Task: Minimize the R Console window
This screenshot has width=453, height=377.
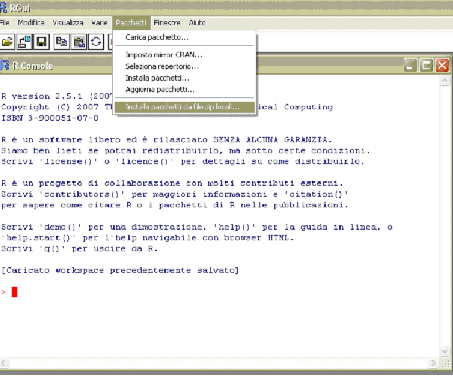Action: (410, 65)
